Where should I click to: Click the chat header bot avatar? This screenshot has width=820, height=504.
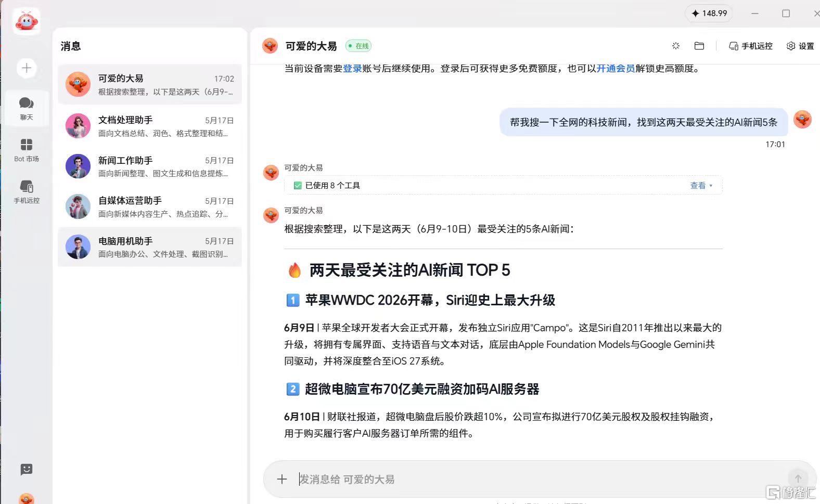click(270, 46)
